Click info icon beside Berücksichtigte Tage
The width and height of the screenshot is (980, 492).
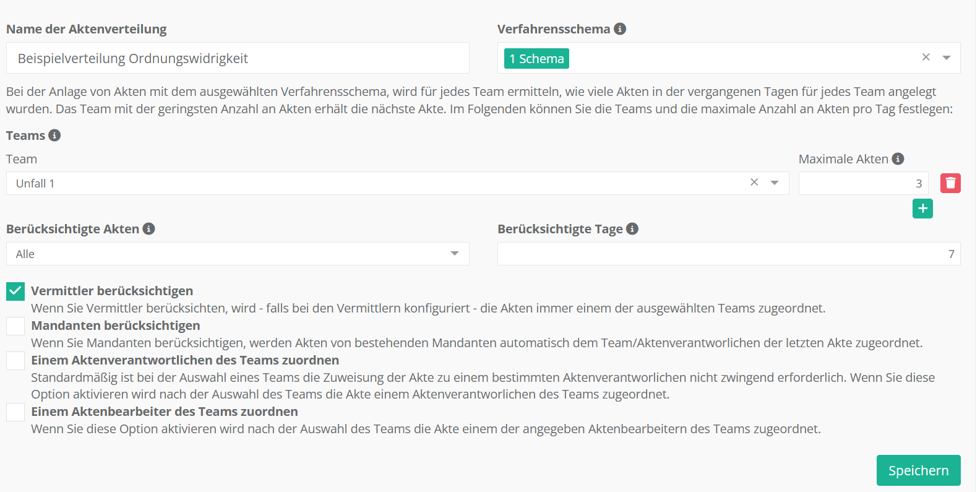632,229
